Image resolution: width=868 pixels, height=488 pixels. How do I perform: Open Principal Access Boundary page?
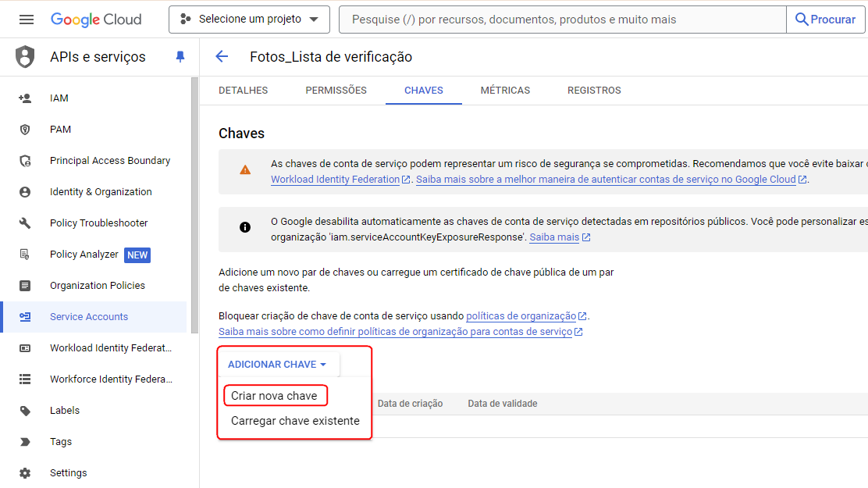coord(110,161)
